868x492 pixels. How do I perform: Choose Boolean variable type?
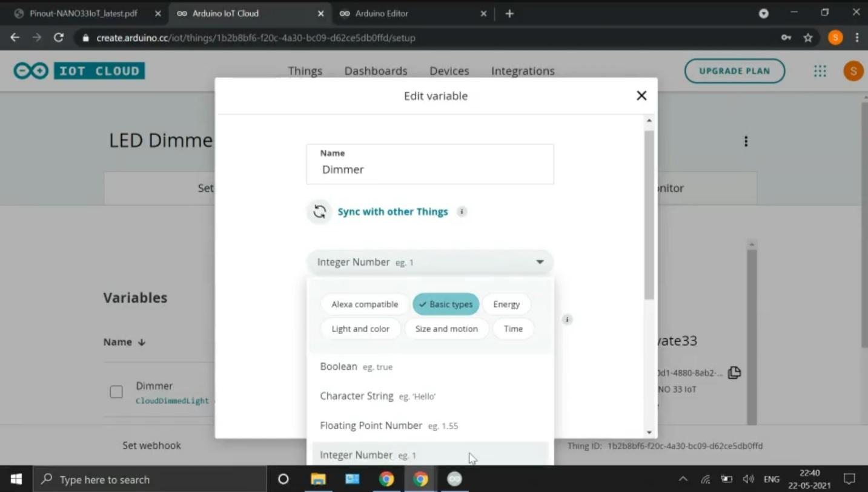pos(430,367)
